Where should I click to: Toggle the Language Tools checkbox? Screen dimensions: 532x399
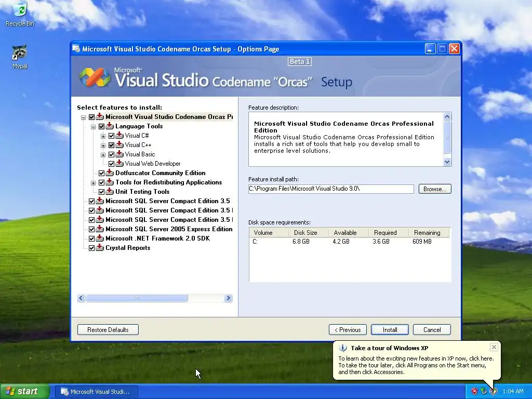[101, 127]
